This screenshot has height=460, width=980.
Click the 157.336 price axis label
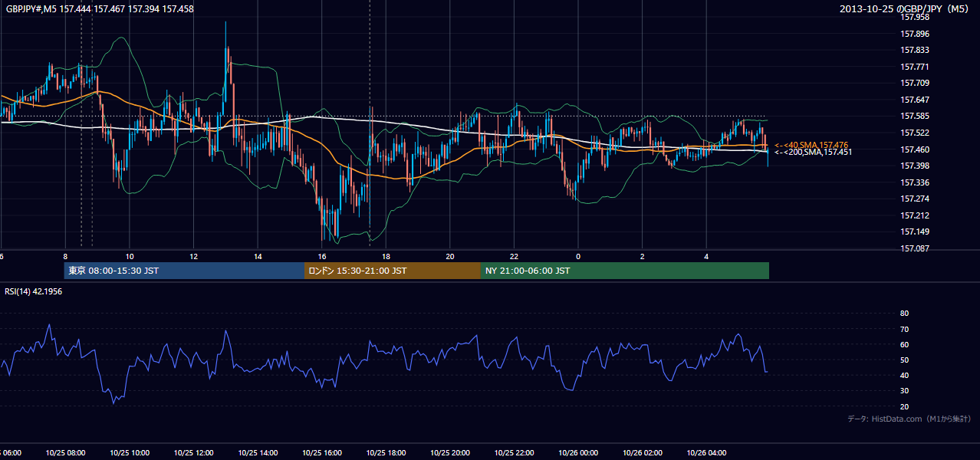pos(914,182)
